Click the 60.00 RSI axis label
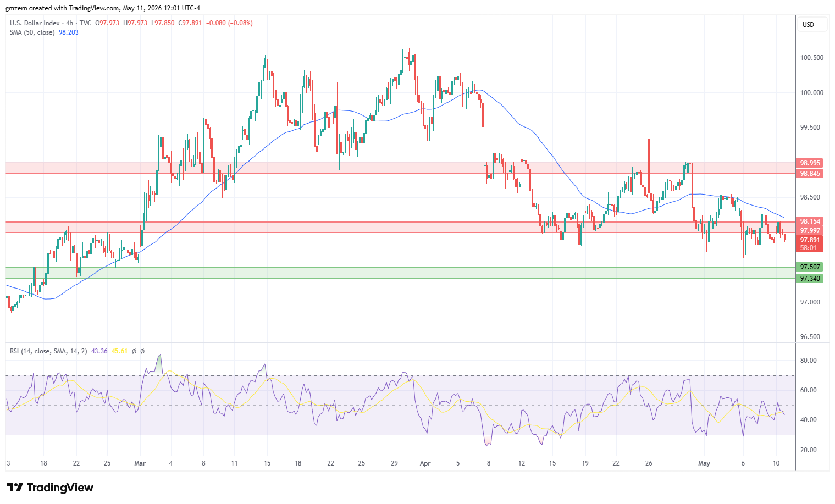Screen dimensions: 835x504 coord(809,390)
